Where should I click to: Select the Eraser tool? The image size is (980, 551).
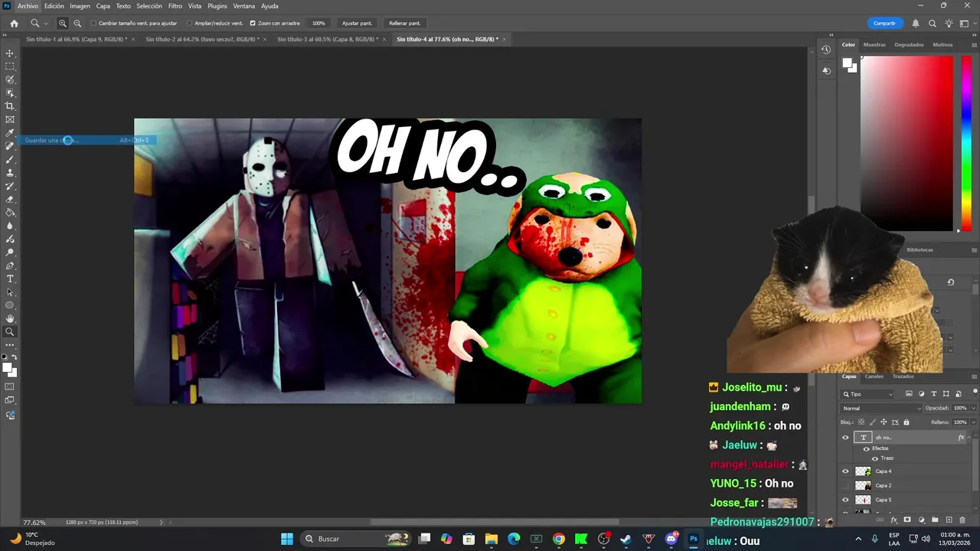(x=10, y=199)
